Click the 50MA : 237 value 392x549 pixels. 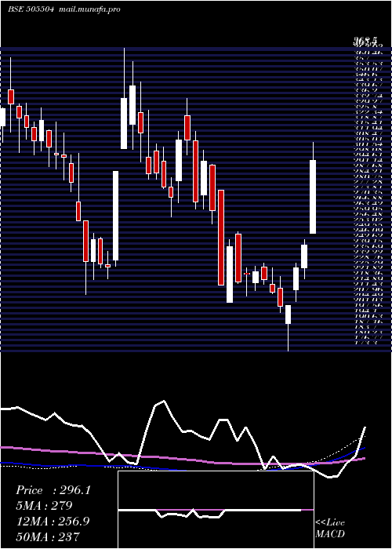coord(49,536)
